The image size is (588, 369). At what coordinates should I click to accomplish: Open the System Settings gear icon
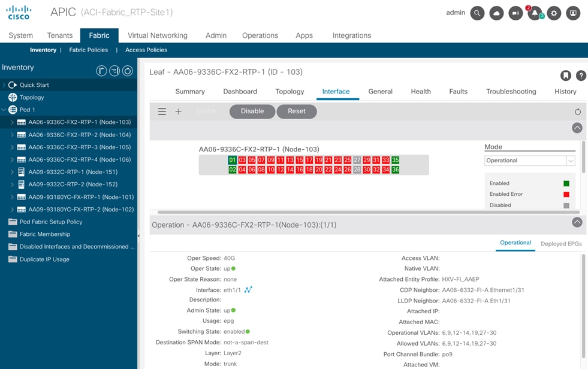point(554,13)
